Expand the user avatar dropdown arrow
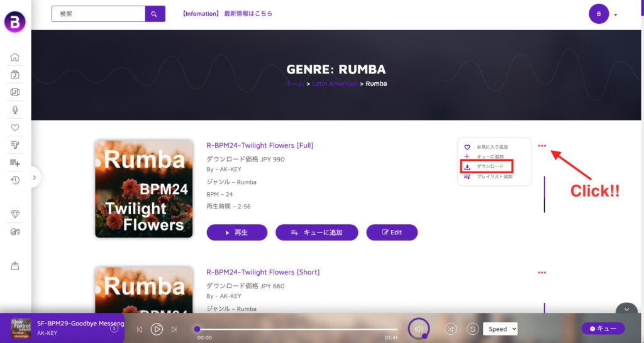This screenshot has height=343, width=644. pos(615,15)
